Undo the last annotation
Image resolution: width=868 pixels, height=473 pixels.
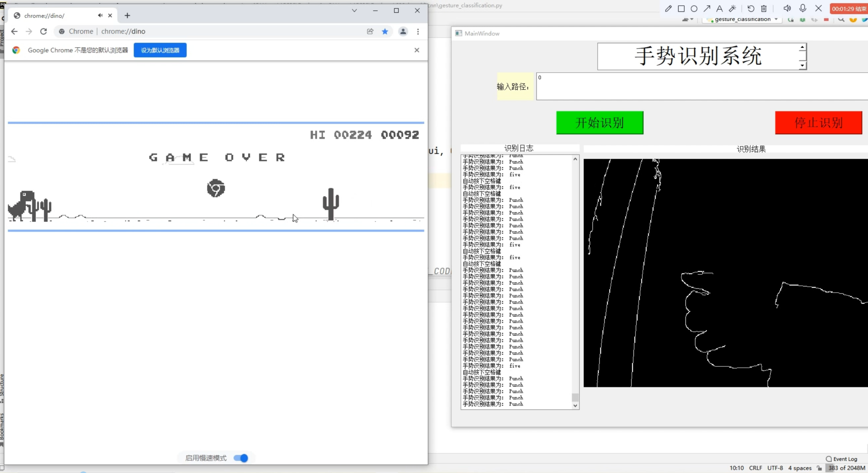751,8
